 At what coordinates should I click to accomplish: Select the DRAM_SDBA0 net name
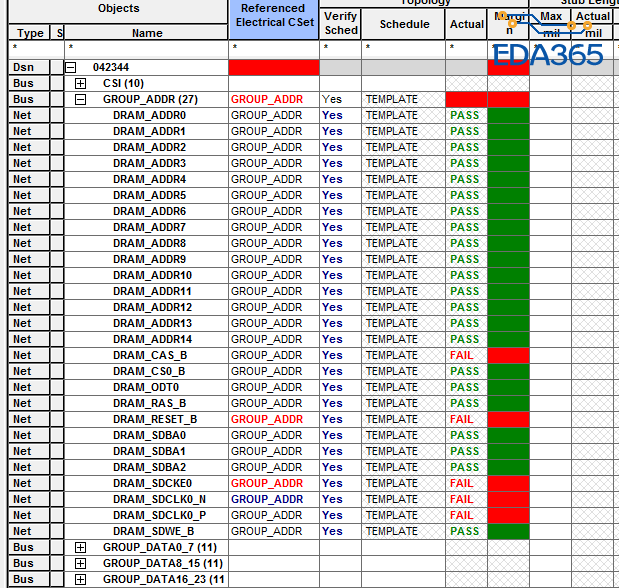[x=149, y=435]
